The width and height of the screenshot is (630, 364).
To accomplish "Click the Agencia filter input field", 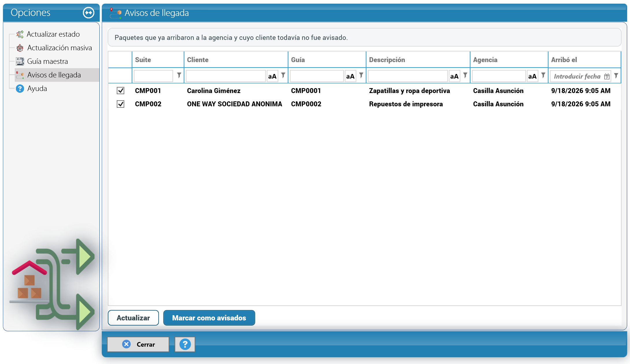I will [499, 76].
